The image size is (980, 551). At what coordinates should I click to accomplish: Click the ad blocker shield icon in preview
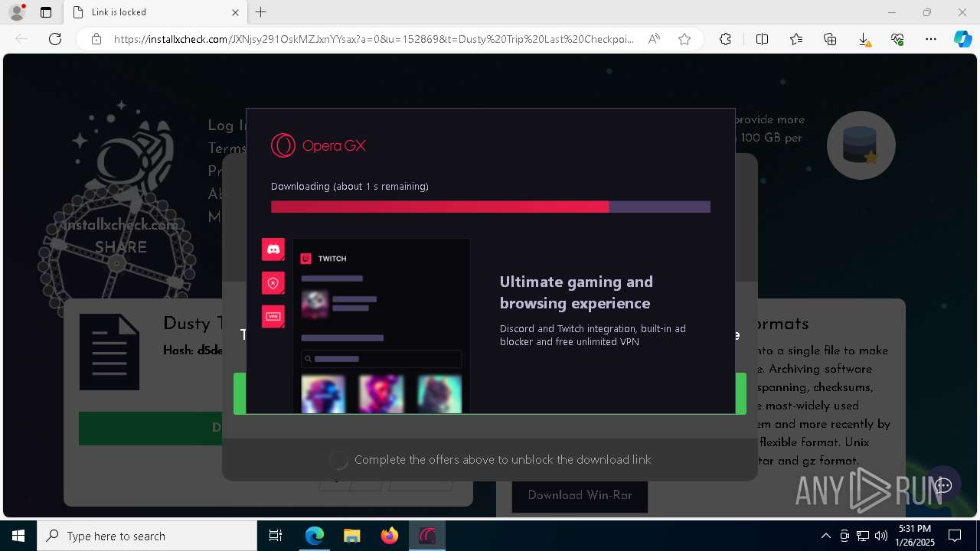pos(273,283)
